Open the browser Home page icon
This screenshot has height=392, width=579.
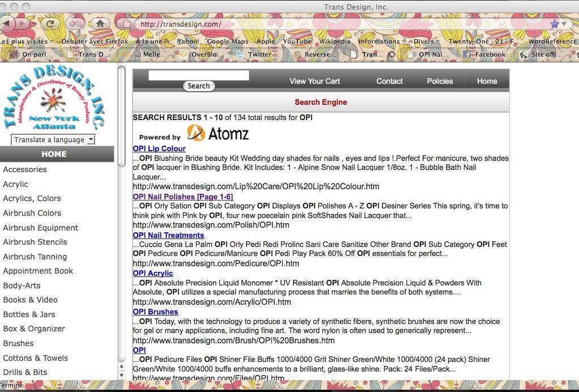pyautogui.click(x=100, y=24)
